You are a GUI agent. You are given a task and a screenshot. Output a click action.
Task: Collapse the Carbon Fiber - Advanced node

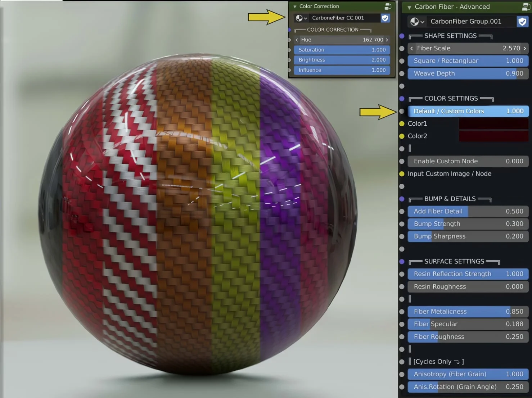point(409,7)
